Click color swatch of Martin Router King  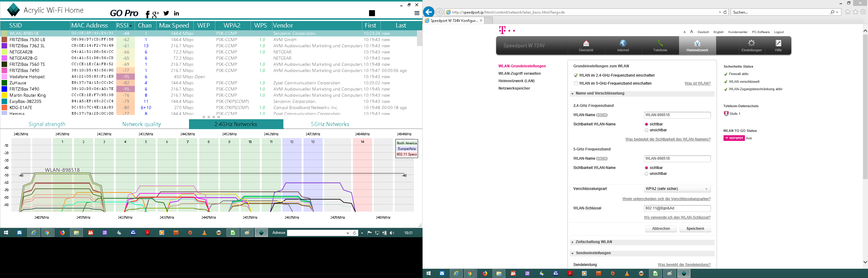[x=4, y=95]
